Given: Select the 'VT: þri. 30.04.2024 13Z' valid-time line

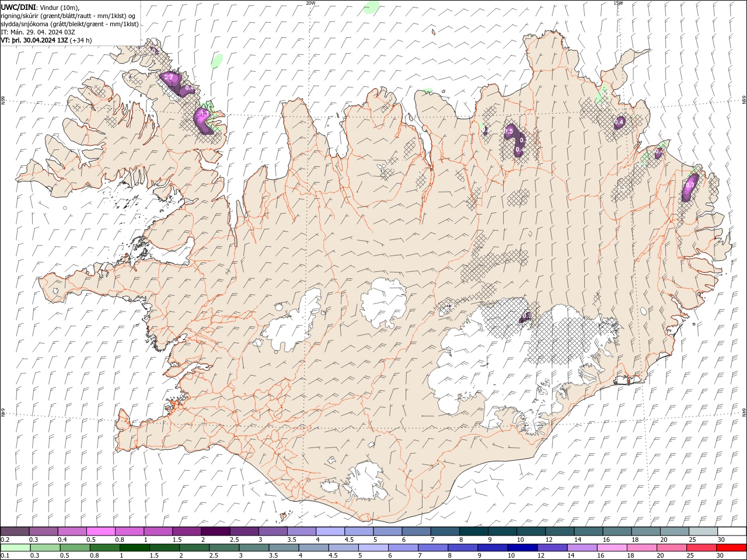Looking at the screenshot, I should 34,40.
